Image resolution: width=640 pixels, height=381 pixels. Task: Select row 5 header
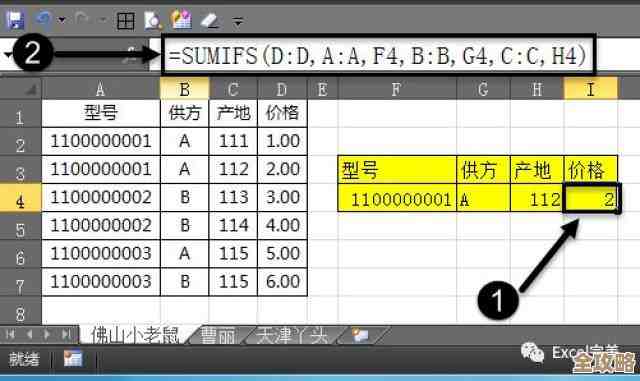tap(20, 226)
